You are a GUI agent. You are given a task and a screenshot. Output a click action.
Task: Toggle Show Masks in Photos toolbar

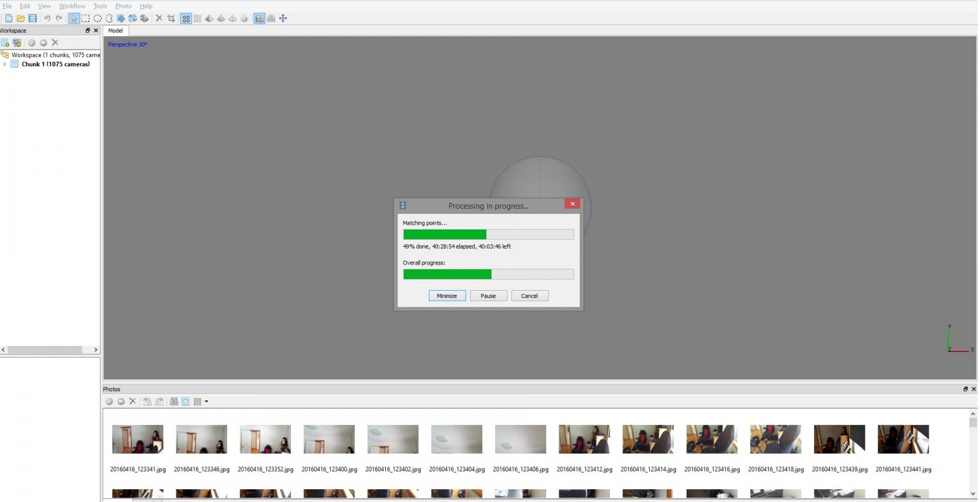(186, 402)
